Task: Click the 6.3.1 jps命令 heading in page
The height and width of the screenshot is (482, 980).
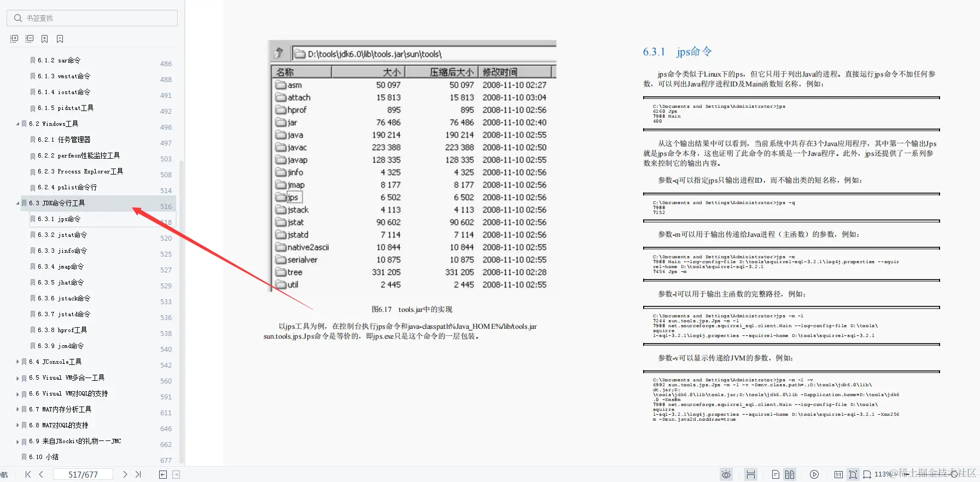Action: coord(677,52)
